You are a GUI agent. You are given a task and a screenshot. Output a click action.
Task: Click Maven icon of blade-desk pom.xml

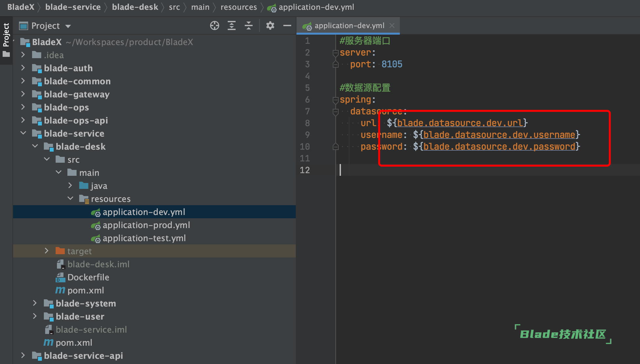point(60,290)
